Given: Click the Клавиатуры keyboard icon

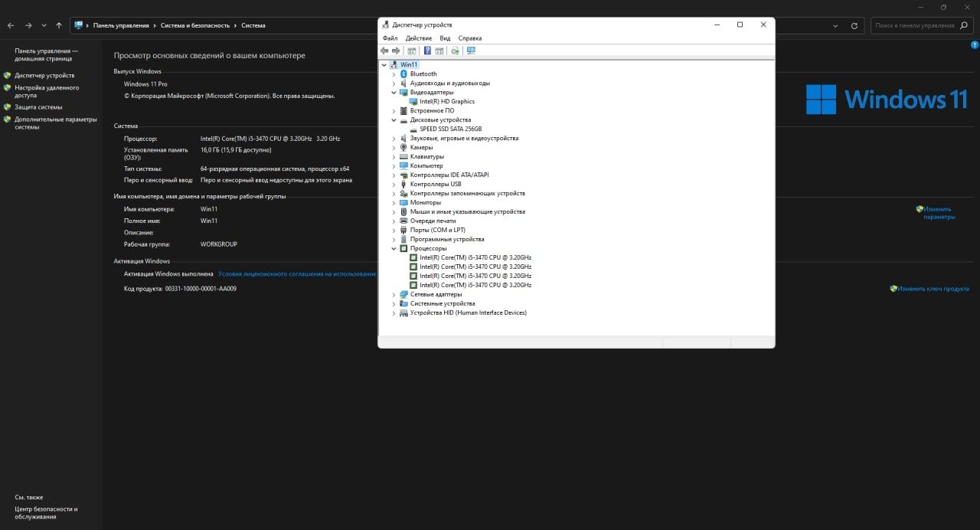Looking at the screenshot, I should coord(403,156).
